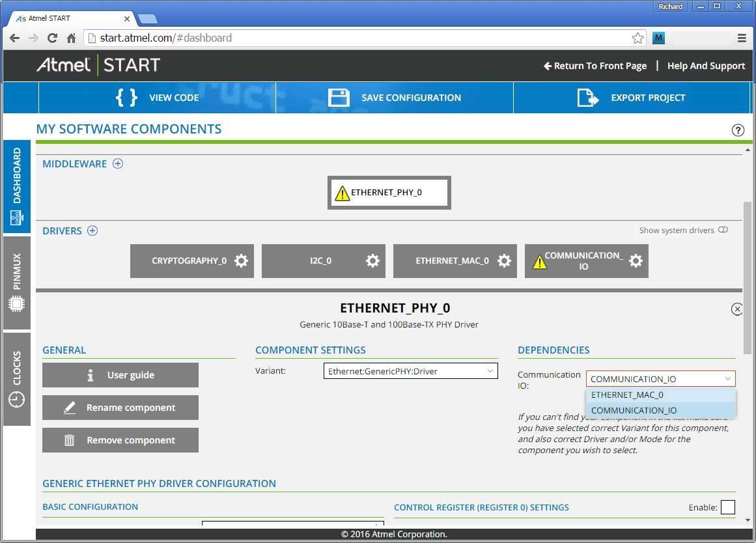Switch to the Dashboard side tab
Viewport: 756px width, 543px height.
17,186
